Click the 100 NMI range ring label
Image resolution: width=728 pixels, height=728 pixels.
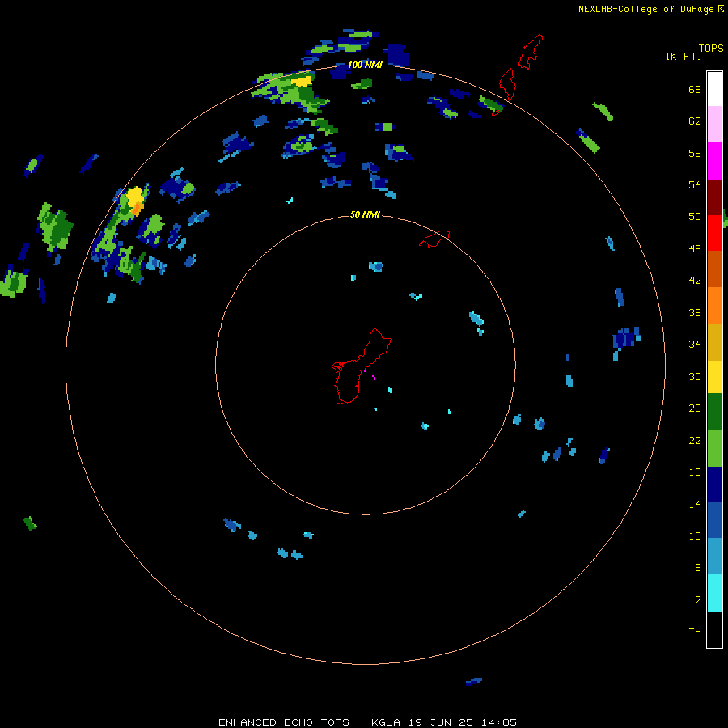click(x=365, y=65)
